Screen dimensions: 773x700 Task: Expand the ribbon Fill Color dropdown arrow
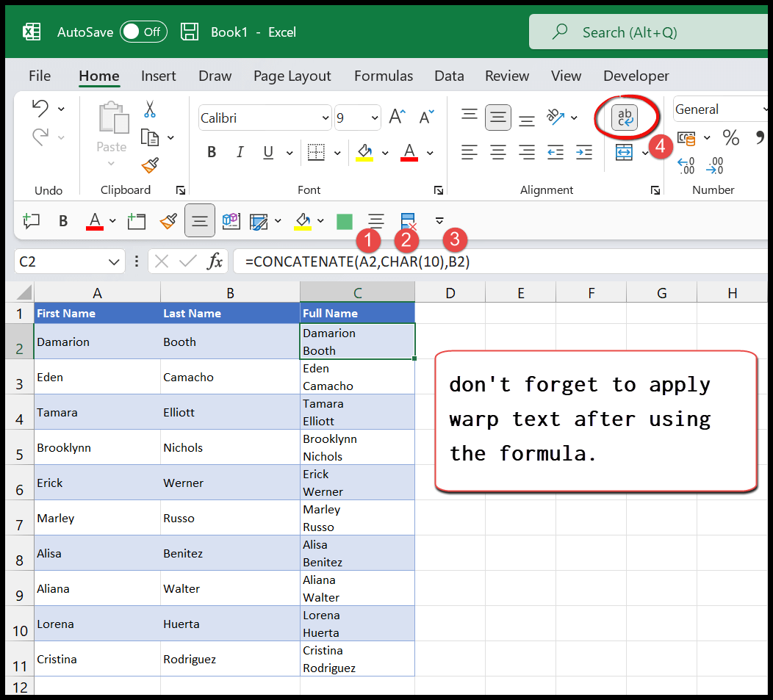coord(385,153)
